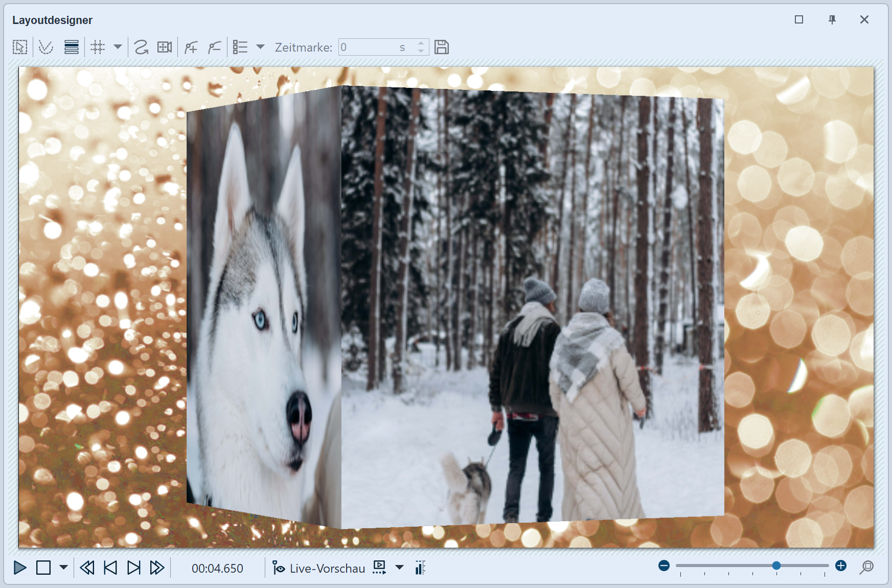Viewport: 892px width, 588px height.
Task: Click into the Zeitmarke input field
Action: [368, 48]
